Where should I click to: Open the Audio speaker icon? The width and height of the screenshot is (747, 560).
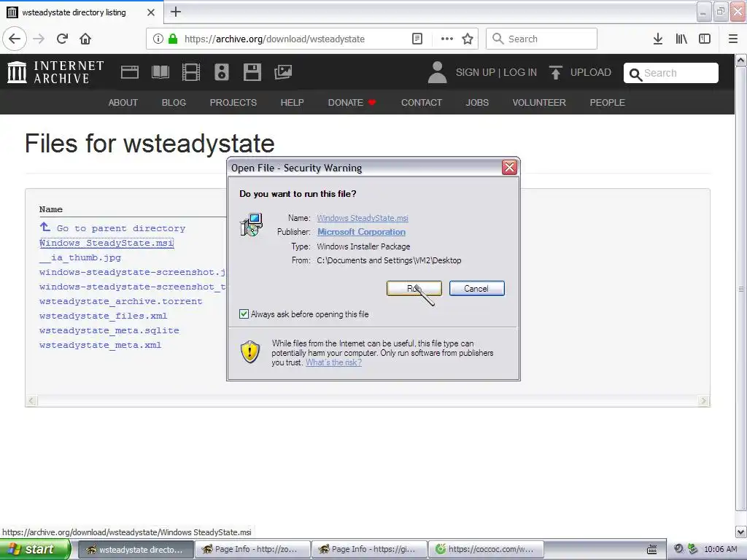tap(222, 72)
